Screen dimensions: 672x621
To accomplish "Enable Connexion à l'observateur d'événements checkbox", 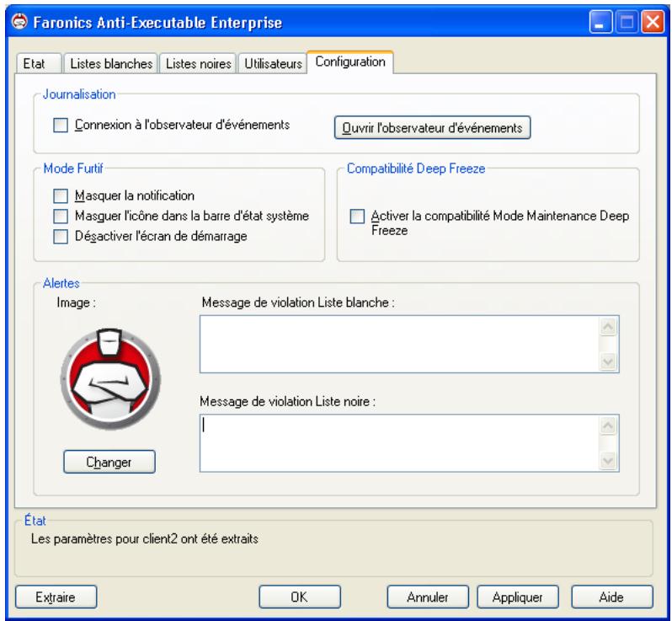I will (x=61, y=126).
